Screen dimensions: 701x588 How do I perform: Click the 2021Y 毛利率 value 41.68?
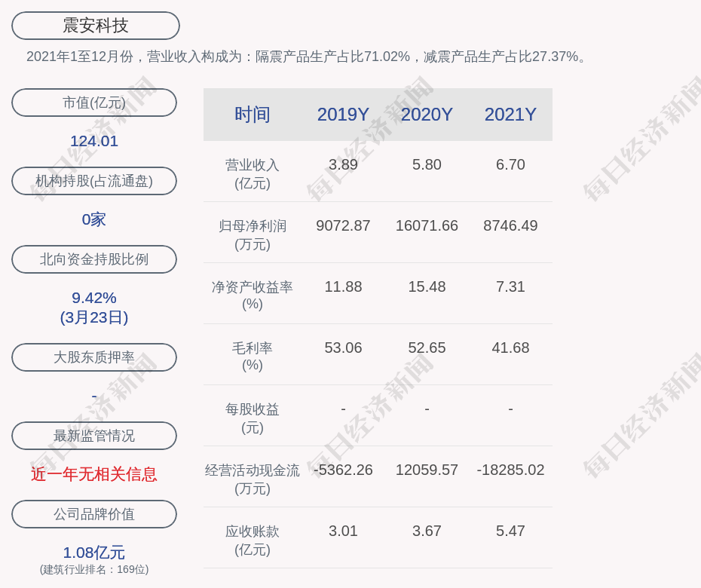click(x=510, y=348)
